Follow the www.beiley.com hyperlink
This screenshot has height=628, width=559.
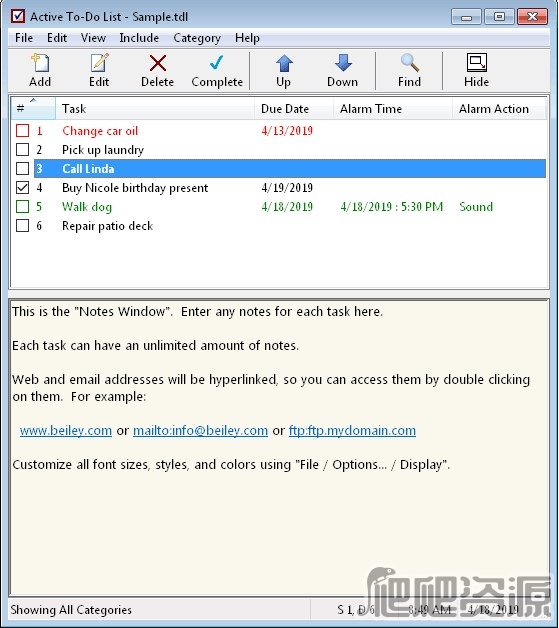66,431
